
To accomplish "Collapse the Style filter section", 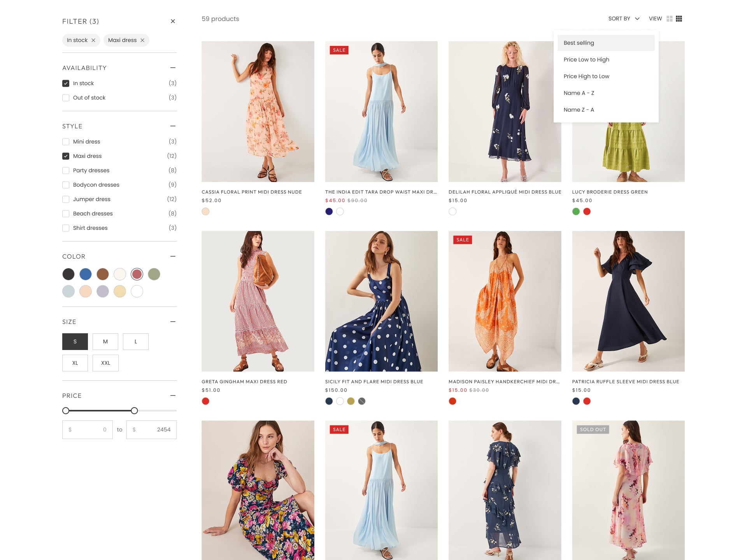I will coord(173,126).
